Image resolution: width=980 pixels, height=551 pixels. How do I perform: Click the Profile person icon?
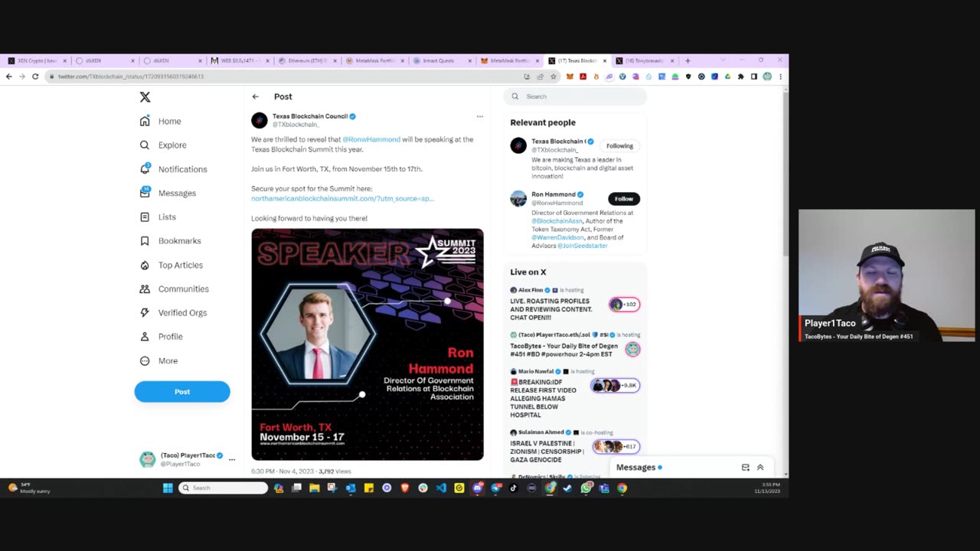[x=145, y=337]
